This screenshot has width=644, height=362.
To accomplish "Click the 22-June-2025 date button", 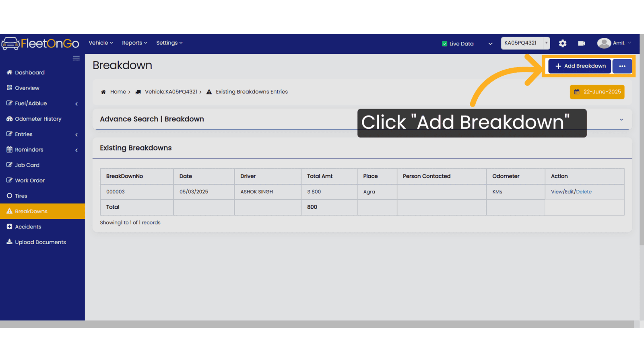I will pos(597,92).
